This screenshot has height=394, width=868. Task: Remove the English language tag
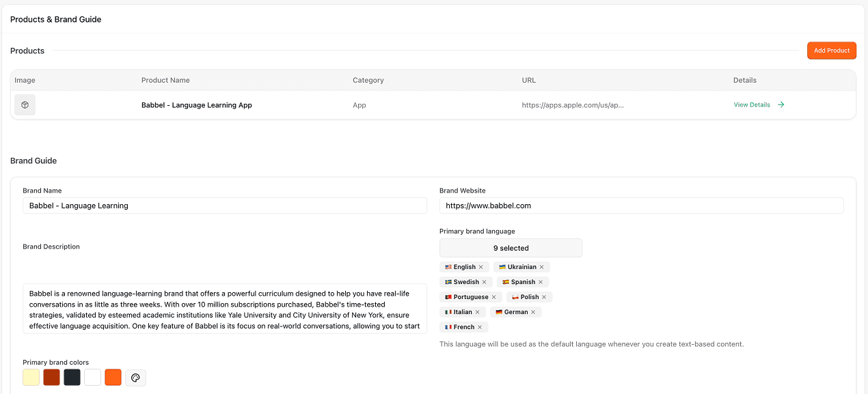[x=481, y=267]
